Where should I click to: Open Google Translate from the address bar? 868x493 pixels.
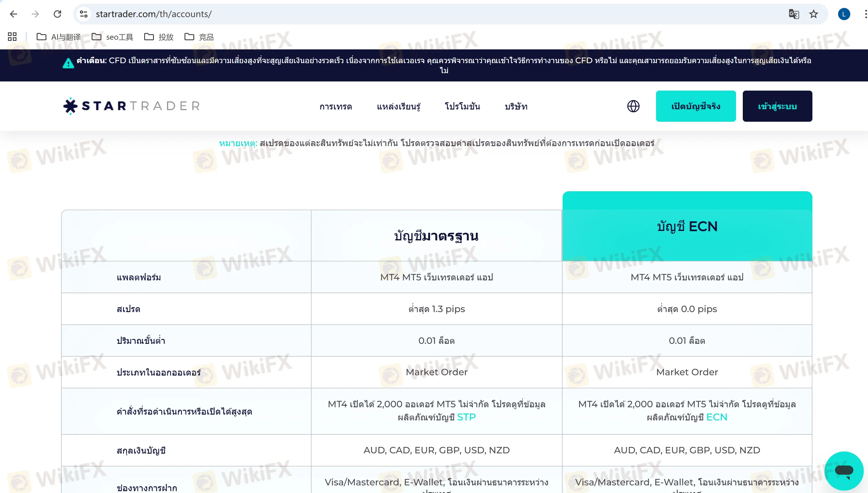794,14
